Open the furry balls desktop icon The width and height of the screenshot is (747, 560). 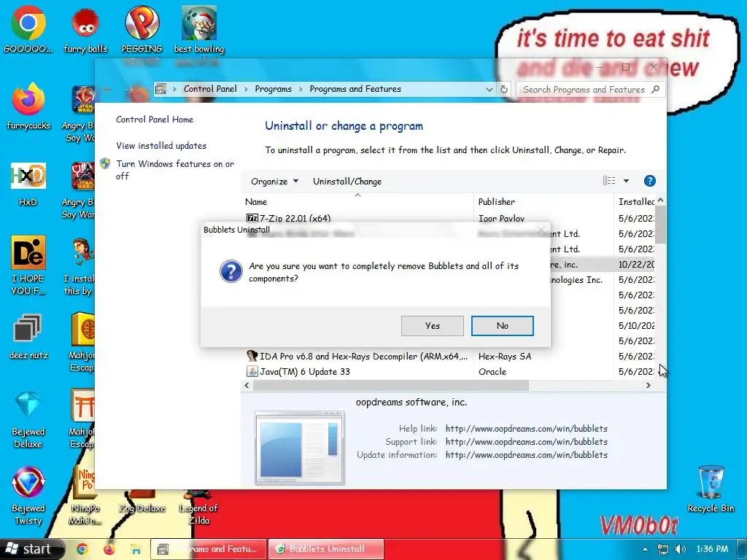[x=85, y=29]
